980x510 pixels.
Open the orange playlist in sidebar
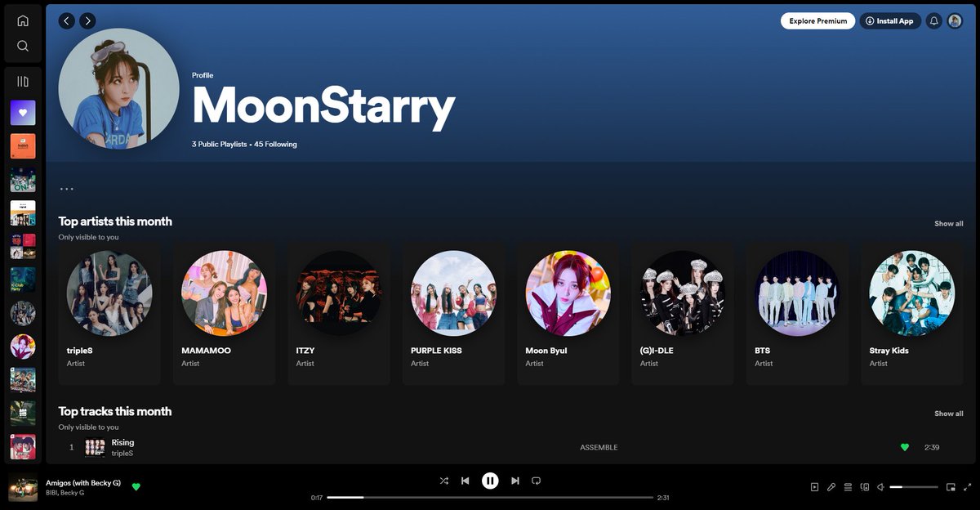pyautogui.click(x=23, y=145)
